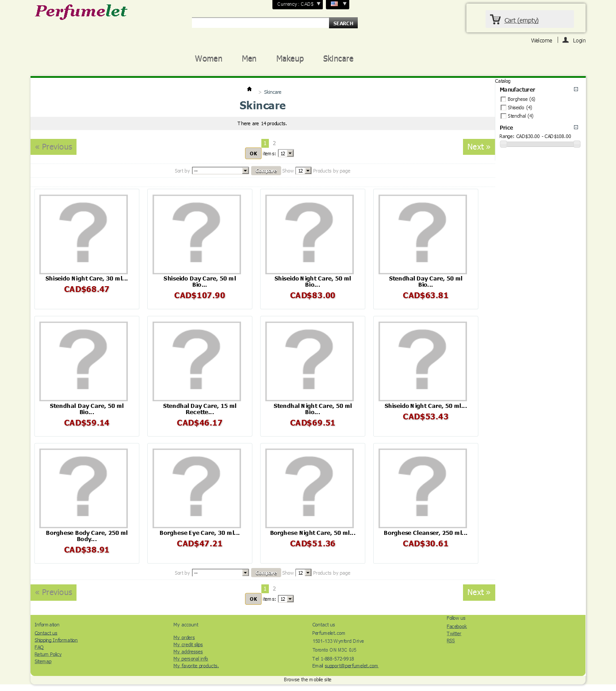Open the bottom pagination items dropdown
Screen dimensions: 616x691
pyautogui.click(x=286, y=599)
